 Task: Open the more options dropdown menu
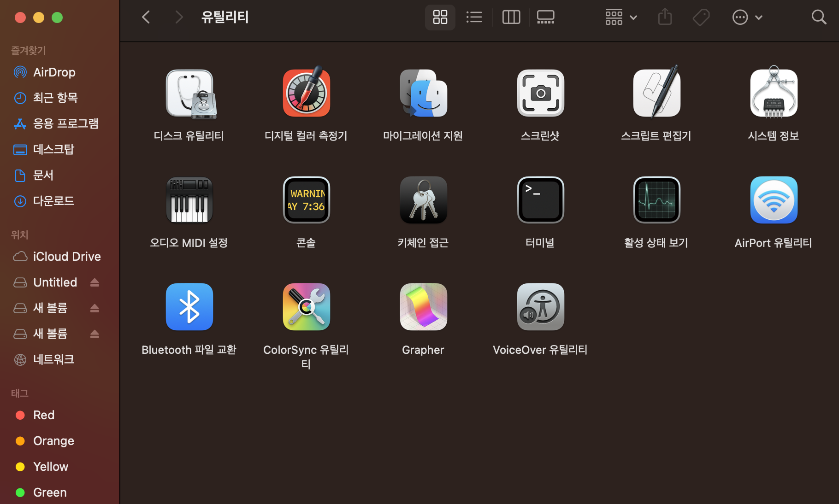(747, 17)
